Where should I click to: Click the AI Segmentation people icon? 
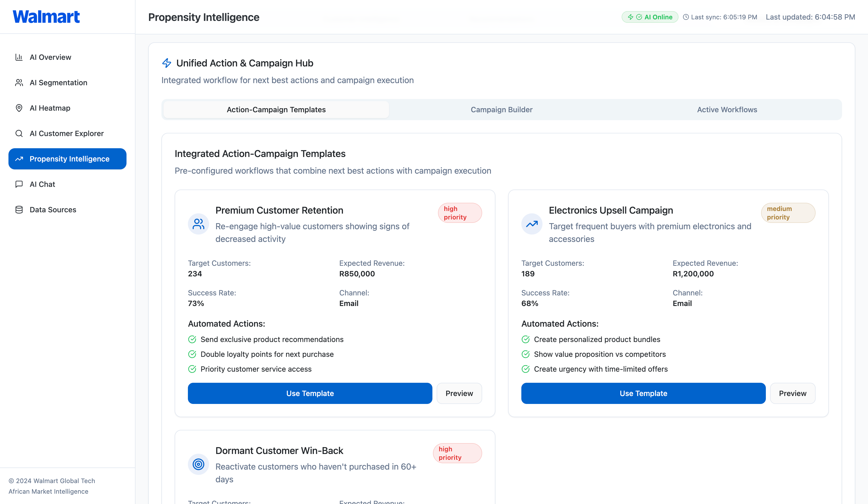coord(19,83)
